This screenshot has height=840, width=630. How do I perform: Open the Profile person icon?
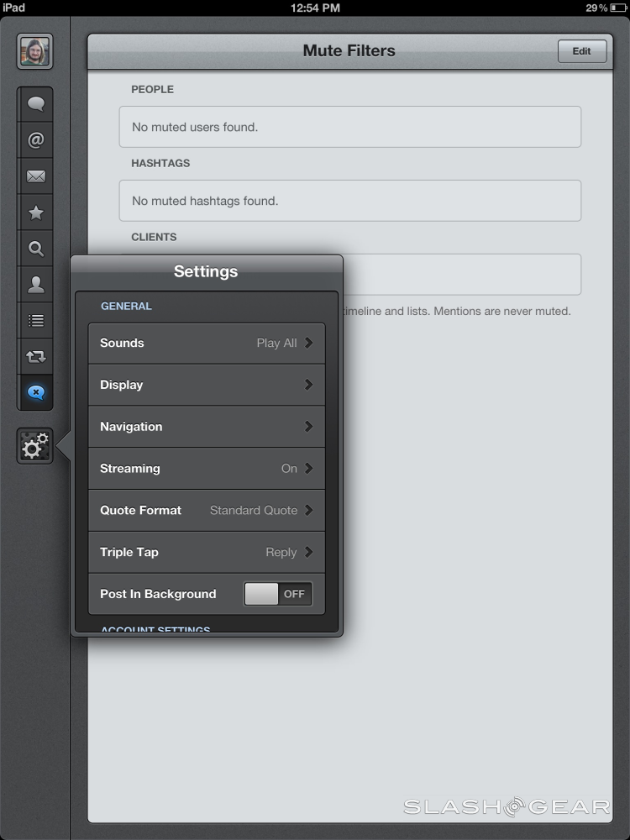(x=35, y=285)
